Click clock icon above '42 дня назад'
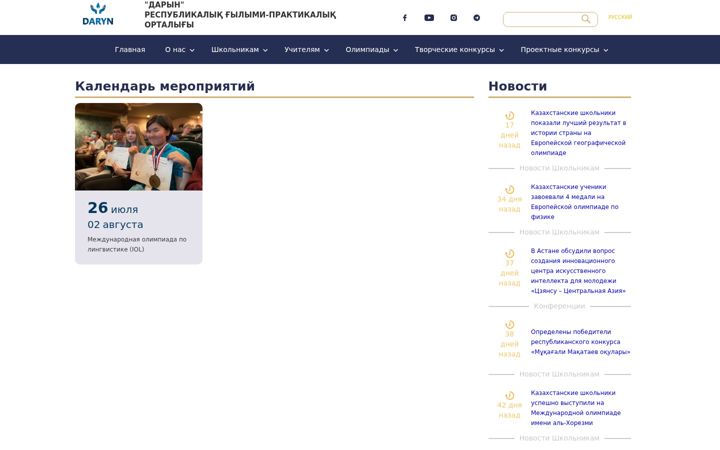The width and height of the screenshot is (720, 450). click(x=509, y=395)
